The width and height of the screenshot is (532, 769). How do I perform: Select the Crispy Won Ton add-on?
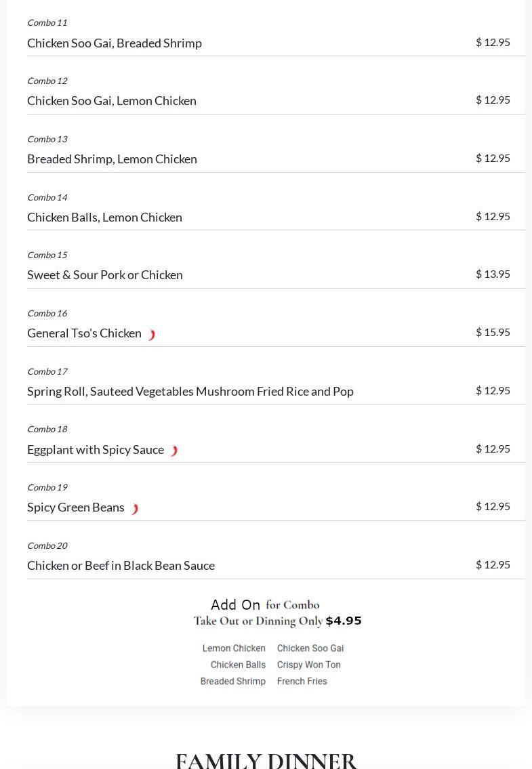(x=308, y=665)
